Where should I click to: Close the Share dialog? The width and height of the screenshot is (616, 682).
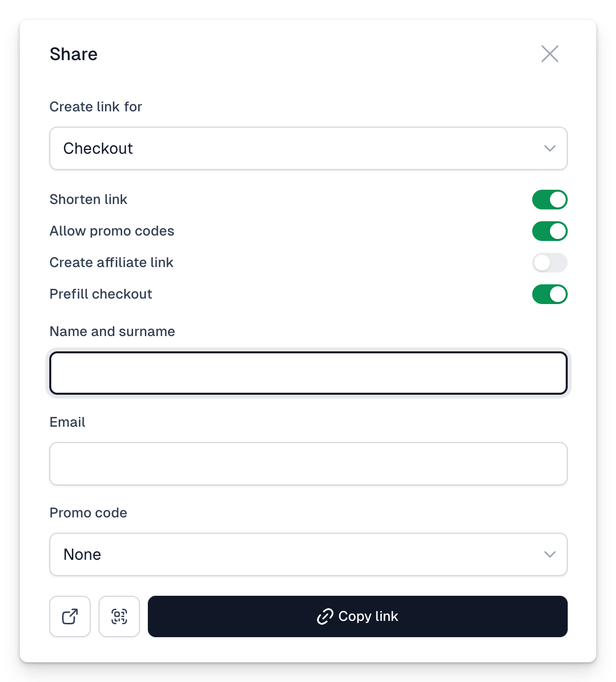pyautogui.click(x=550, y=54)
